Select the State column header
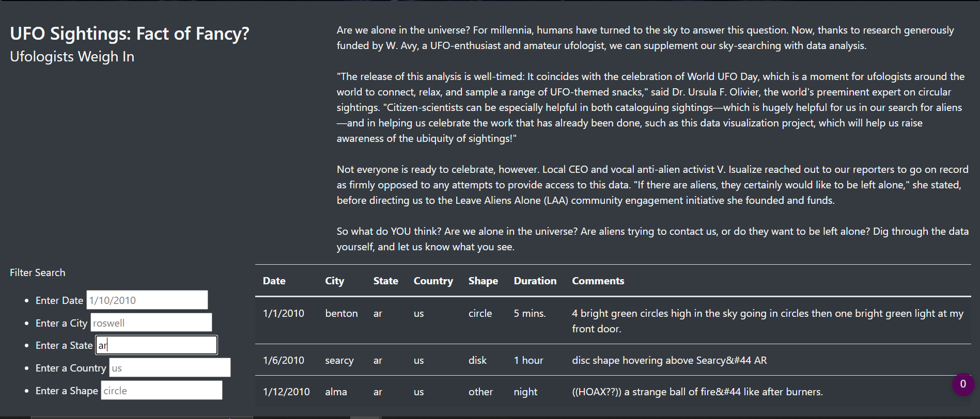Screen dimensions: 980x419 [385, 281]
